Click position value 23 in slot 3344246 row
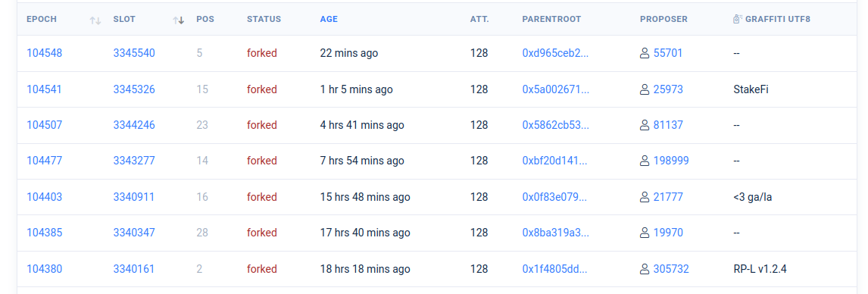This screenshot has height=294, width=868. 202,125
